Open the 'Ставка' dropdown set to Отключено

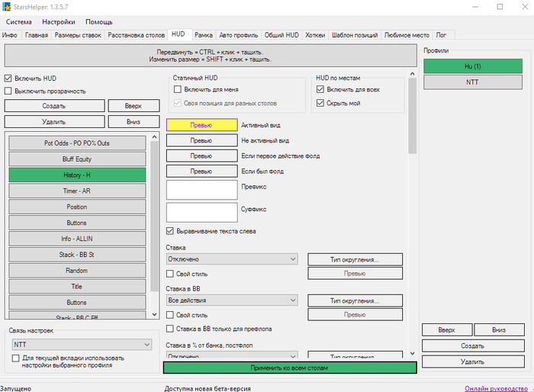point(231,259)
